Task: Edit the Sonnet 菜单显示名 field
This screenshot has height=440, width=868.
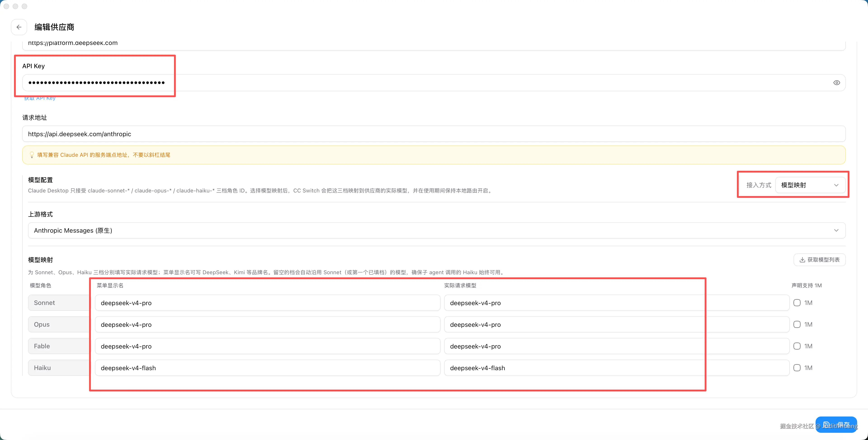Action: (x=268, y=303)
